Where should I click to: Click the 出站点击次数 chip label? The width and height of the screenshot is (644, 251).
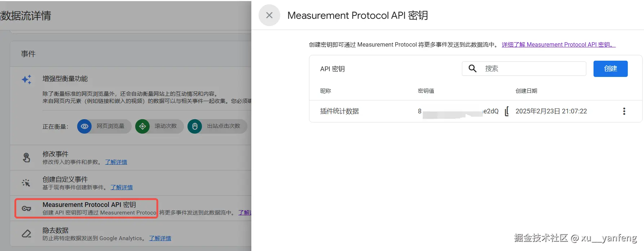coord(224,126)
